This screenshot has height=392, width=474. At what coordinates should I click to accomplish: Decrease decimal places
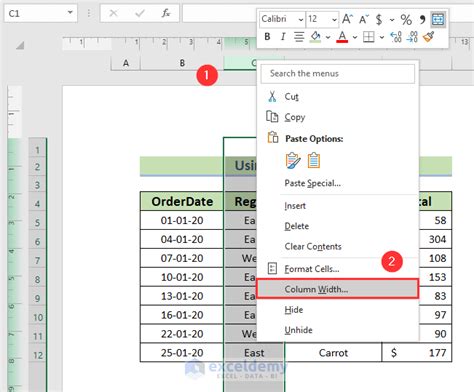pyautogui.click(x=412, y=37)
